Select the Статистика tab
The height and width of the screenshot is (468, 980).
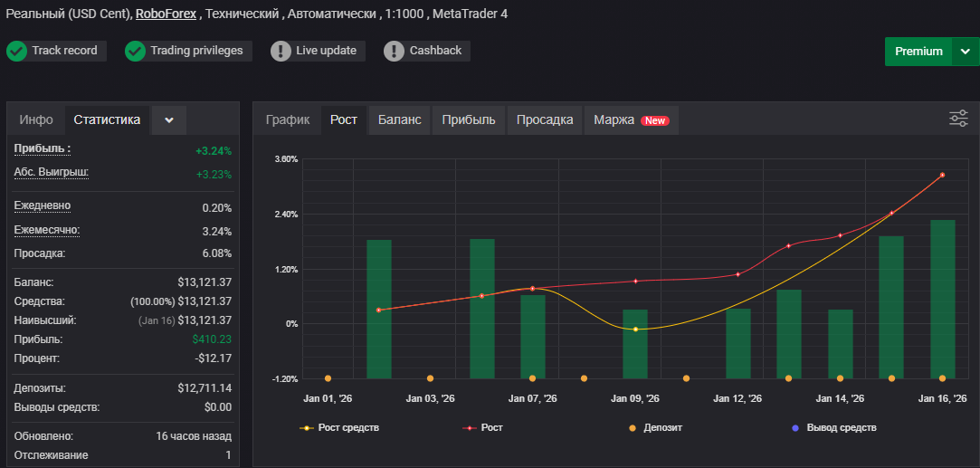pos(107,120)
